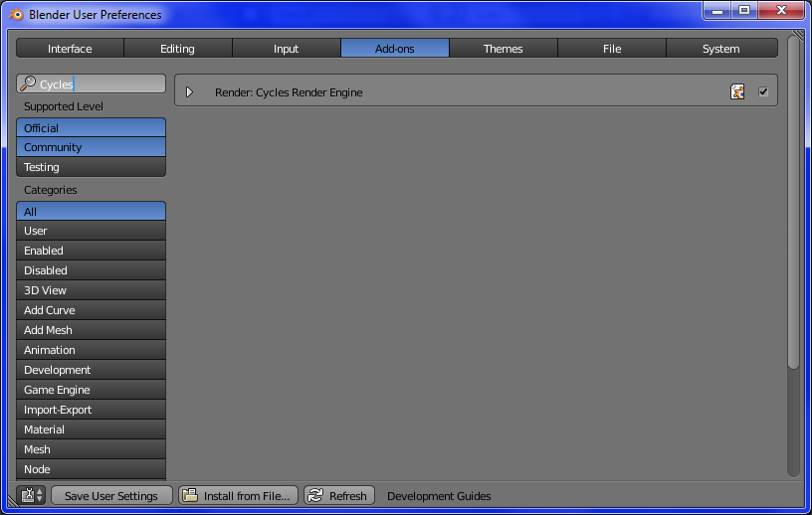Switch to the Input tab
This screenshot has width=812, height=515.
coord(287,49)
